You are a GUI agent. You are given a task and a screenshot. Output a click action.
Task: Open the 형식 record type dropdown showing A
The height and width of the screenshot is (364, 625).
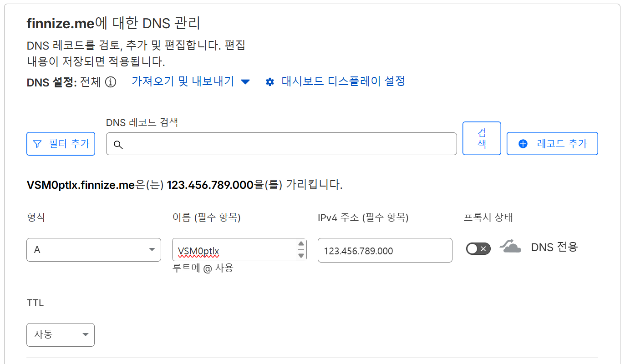93,249
